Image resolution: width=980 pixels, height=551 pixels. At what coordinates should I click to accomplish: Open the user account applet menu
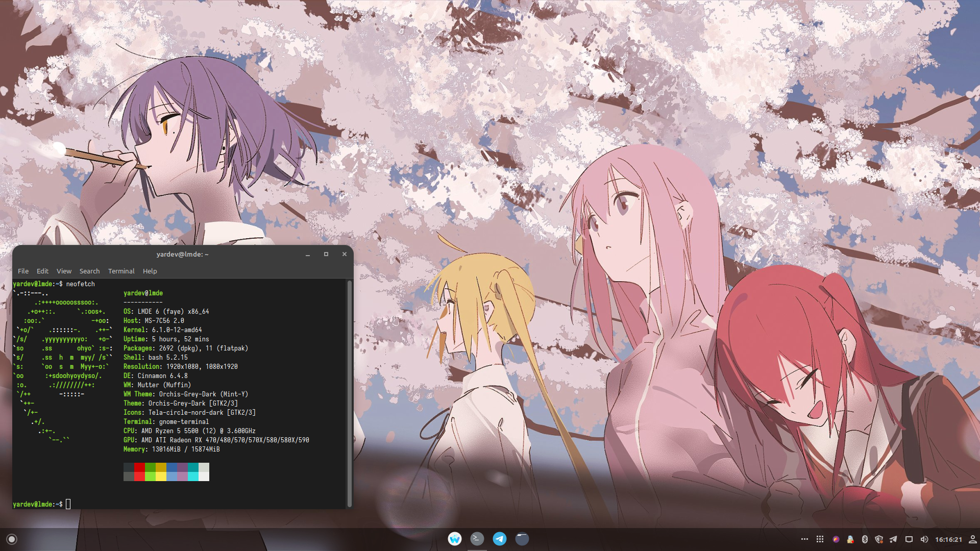point(972,539)
